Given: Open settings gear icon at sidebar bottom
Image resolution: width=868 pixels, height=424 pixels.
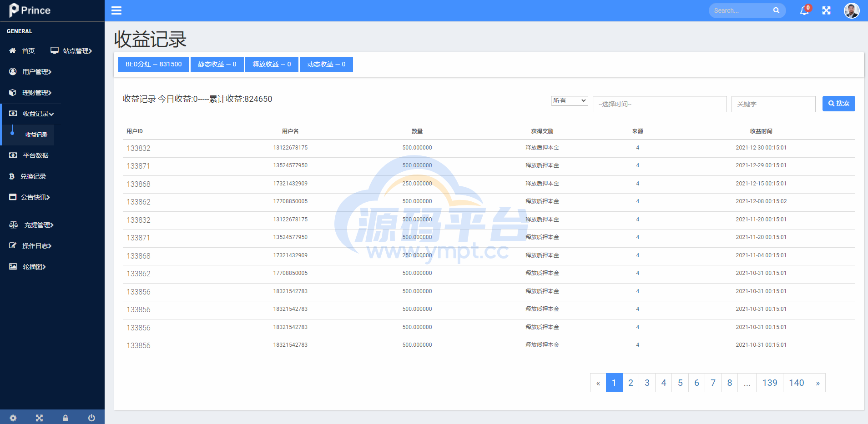Looking at the screenshot, I should click(13, 418).
